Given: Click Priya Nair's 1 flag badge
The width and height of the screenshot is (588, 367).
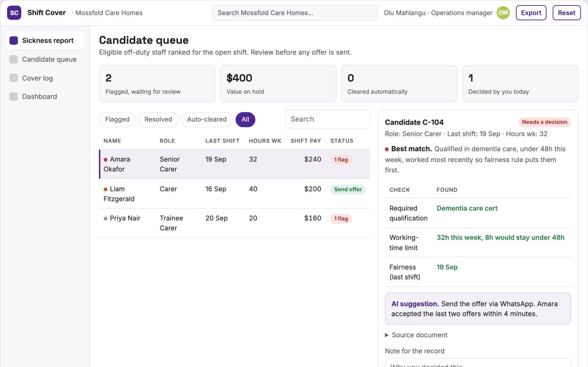Looking at the screenshot, I should coord(341,219).
